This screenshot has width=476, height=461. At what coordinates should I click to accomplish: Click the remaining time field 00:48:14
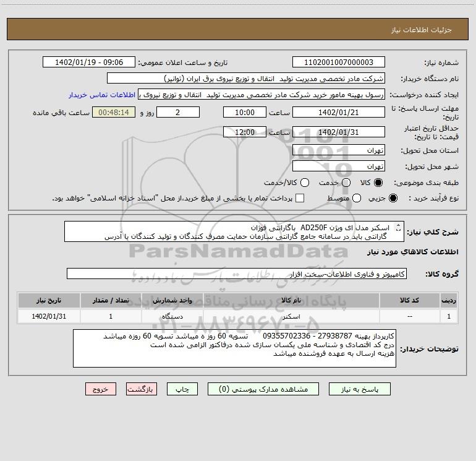point(114,113)
